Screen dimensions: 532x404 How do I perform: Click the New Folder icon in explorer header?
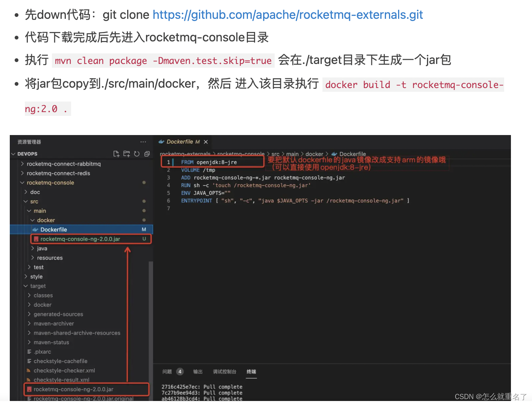tap(126, 154)
